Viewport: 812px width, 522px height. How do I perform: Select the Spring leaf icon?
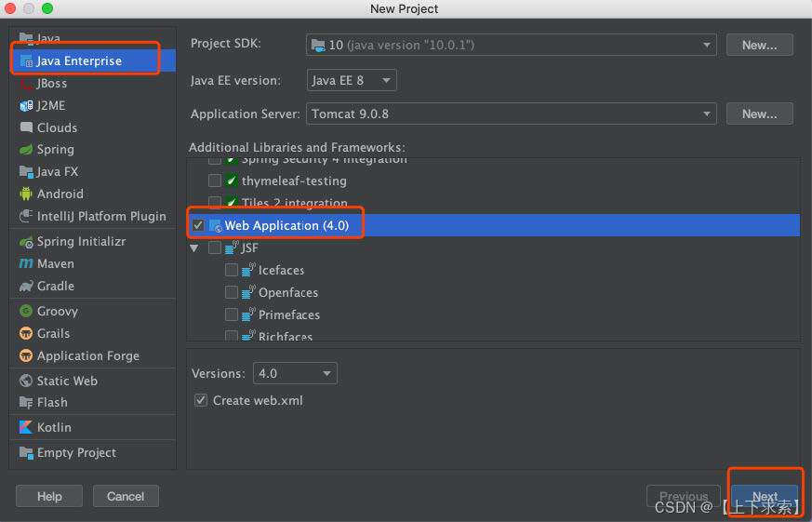(x=26, y=150)
